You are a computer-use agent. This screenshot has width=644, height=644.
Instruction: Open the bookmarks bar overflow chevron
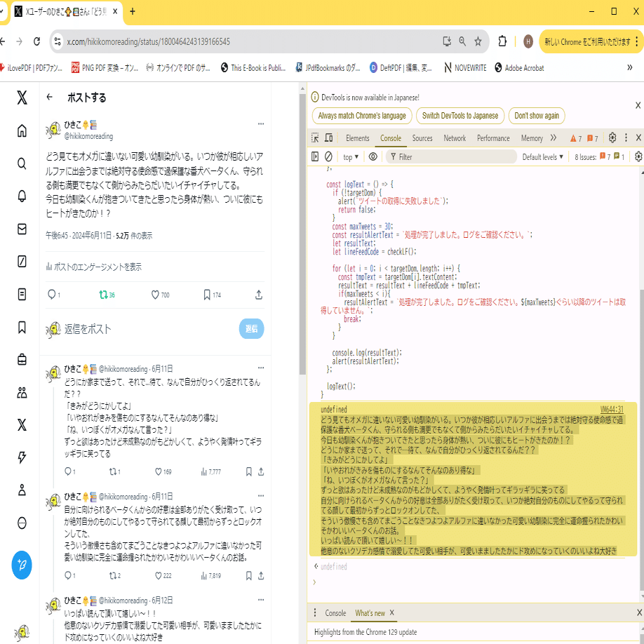(630, 67)
